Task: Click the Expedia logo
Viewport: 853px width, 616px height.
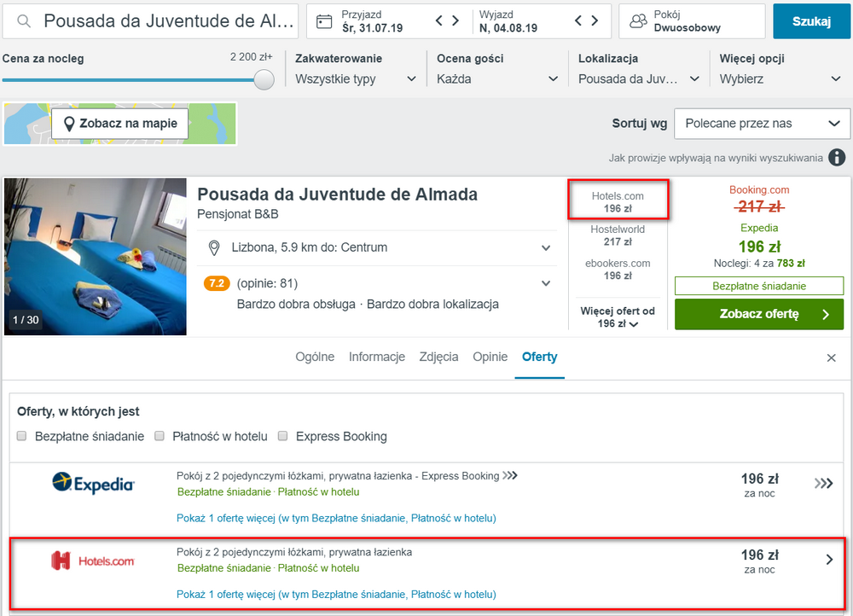Action: click(x=93, y=483)
